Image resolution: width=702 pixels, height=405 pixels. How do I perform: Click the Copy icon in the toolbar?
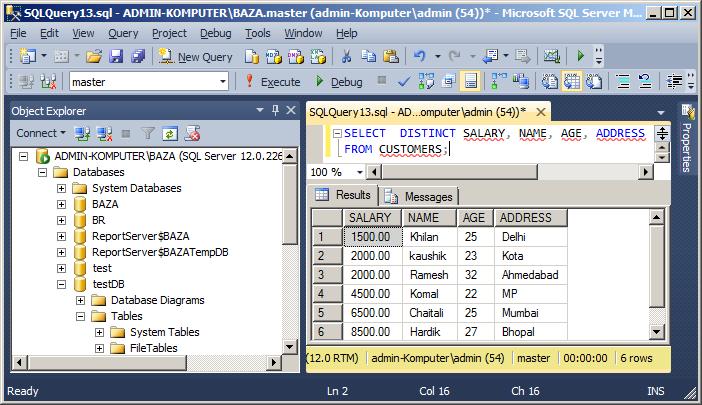pos(368,56)
